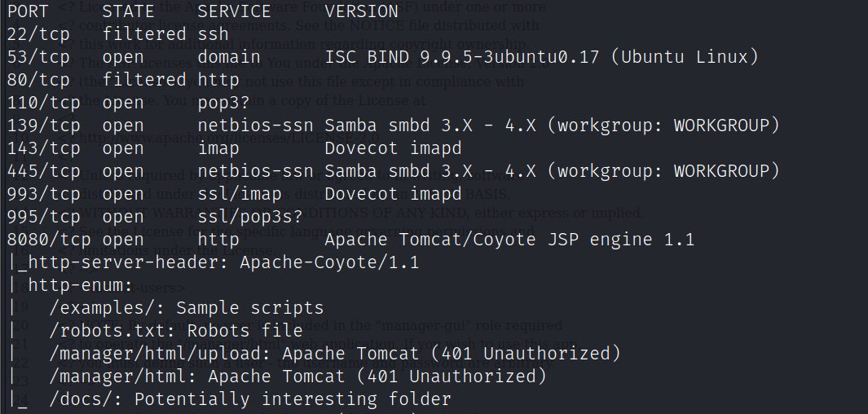Screen dimensions: 868x414
Task: Click the ssl/imap service name
Action: coord(239,194)
